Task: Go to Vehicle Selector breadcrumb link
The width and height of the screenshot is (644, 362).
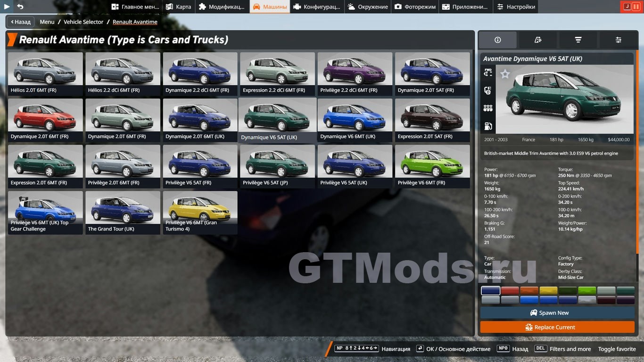Action: click(x=83, y=22)
